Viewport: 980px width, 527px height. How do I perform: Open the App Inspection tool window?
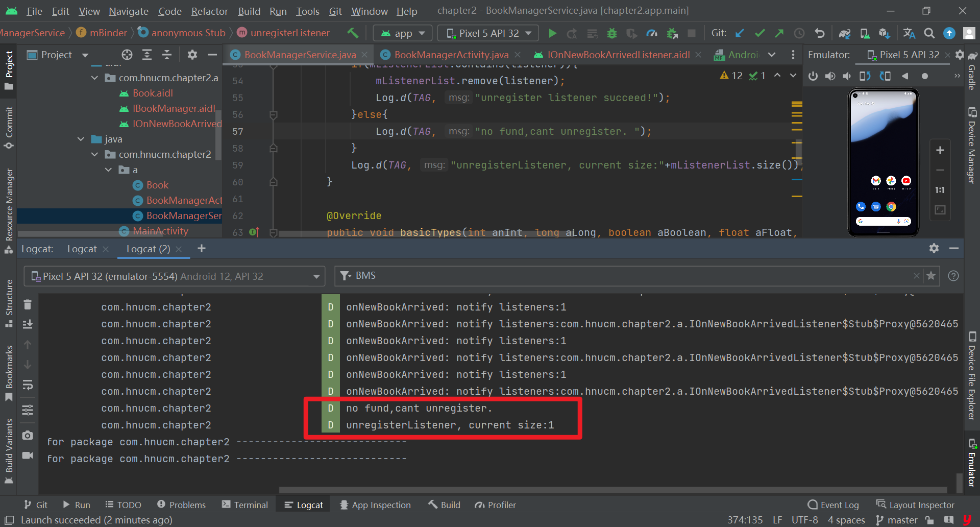(375, 505)
